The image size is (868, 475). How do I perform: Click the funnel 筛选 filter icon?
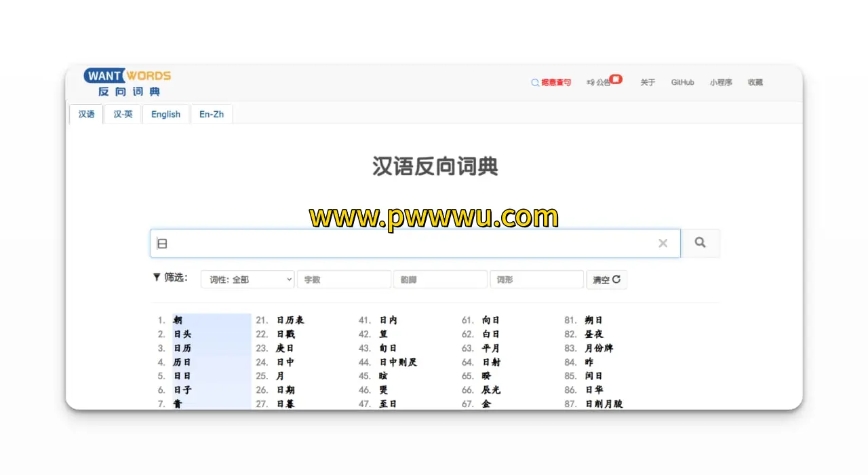tap(157, 278)
